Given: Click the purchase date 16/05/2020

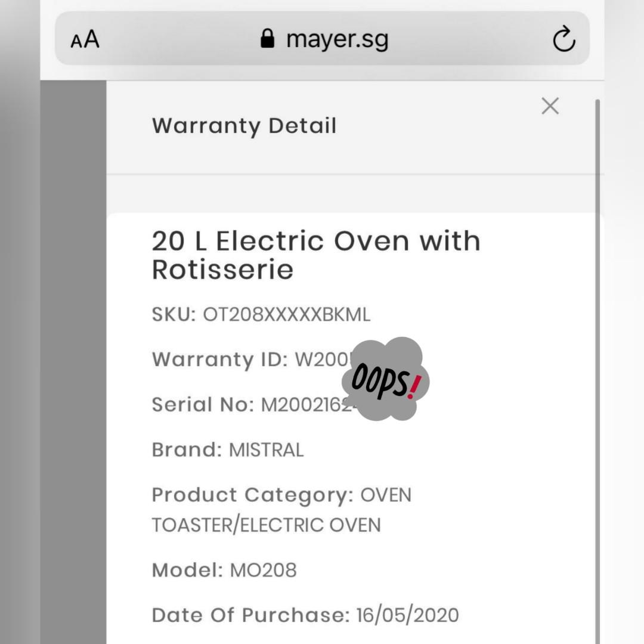Looking at the screenshot, I should 407,615.
